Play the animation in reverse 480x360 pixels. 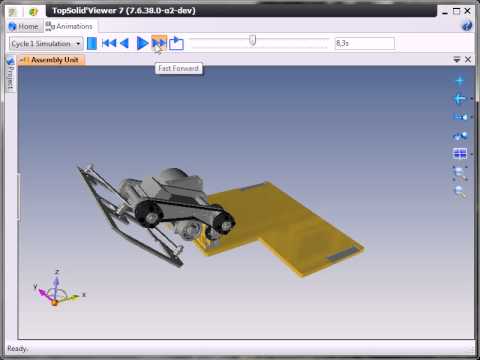click(x=124, y=43)
